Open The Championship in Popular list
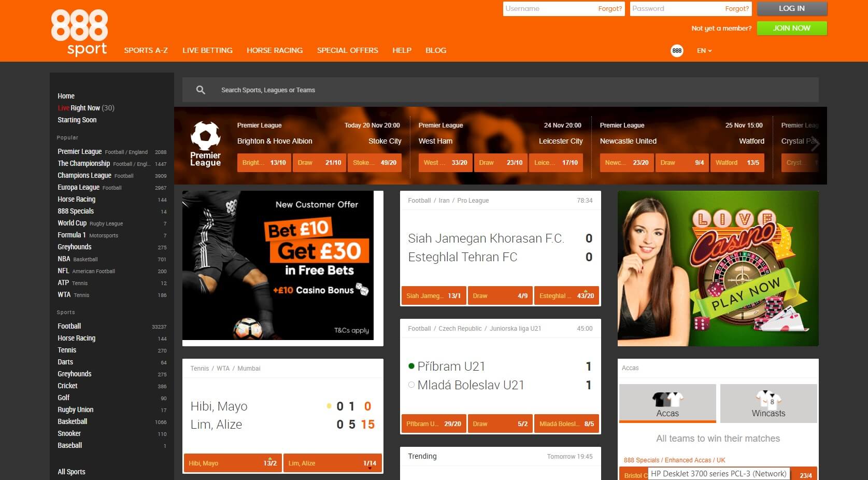 [112, 164]
